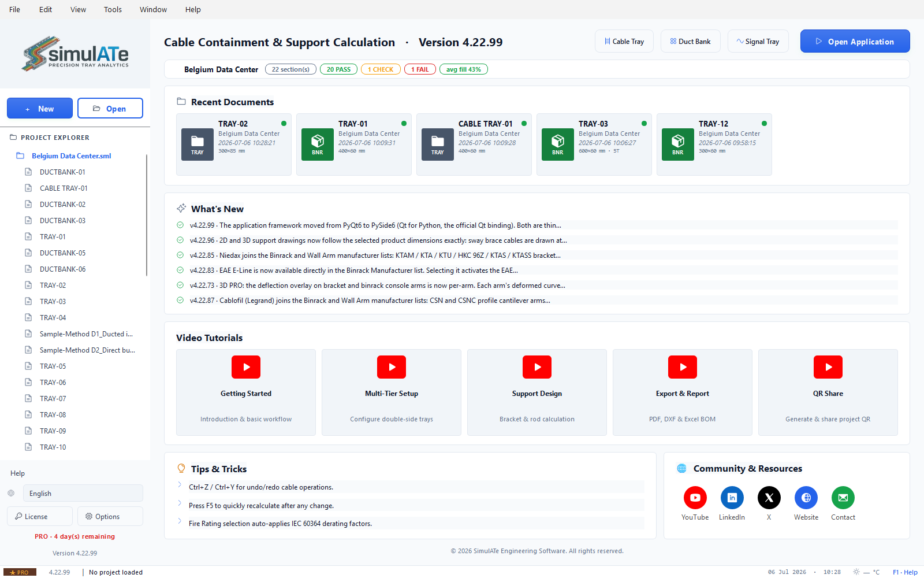Expand the Fire Rating derating tip
924x578 pixels.
[x=180, y=521]
